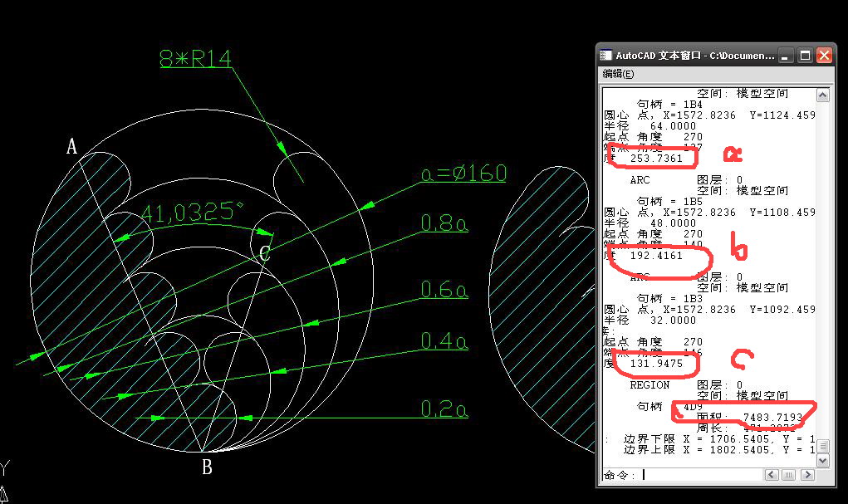
Task: Maximize the AutoCAD text window
Action: click(806, 55)
